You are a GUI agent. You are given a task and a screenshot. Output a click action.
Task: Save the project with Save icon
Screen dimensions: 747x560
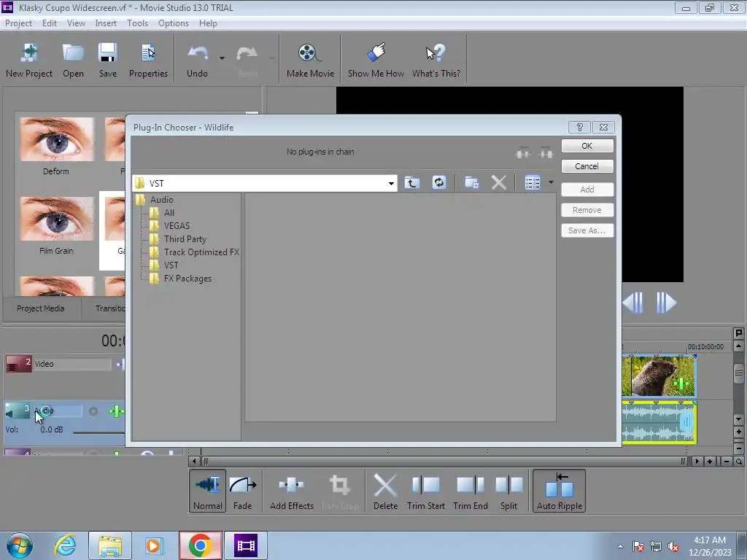(x=108, y=61)
